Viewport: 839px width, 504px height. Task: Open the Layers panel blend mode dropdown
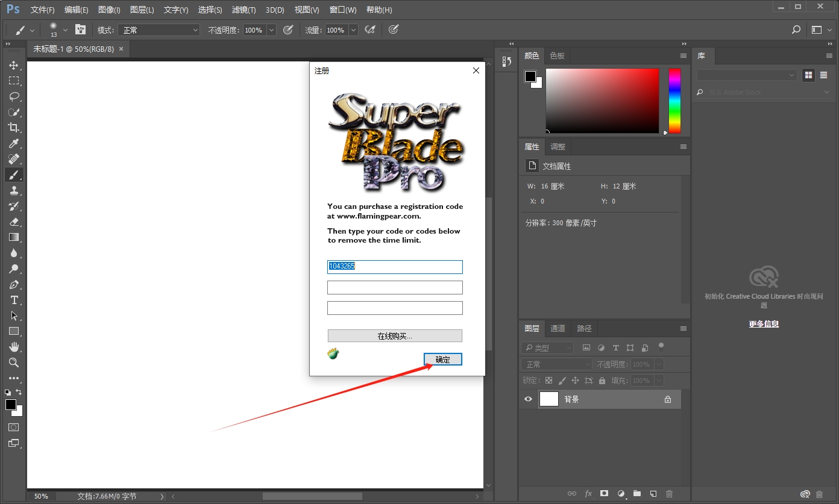[556, 364]
